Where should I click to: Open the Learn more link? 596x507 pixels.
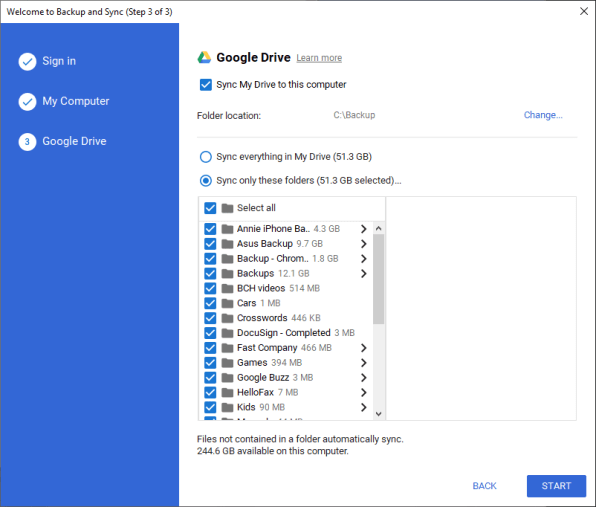point(319,58)
